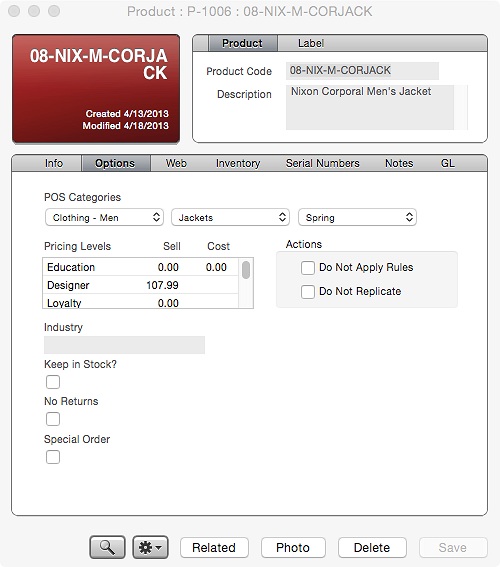The width and height of the screenshot is (500, 567).
Task: Select the Options tab
Action: (115, 163)
